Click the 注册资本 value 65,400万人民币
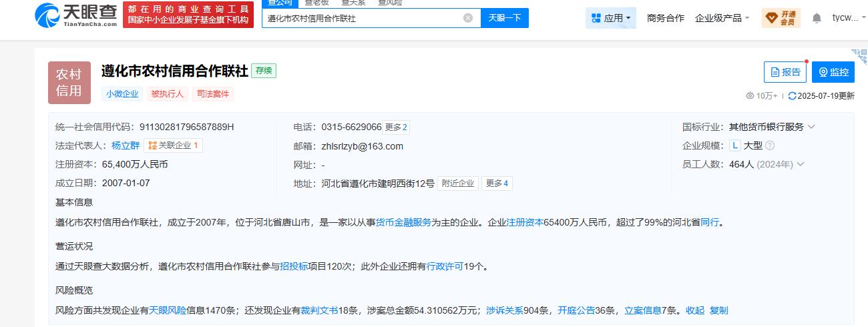The height and width of the screenshot is (327, 868). click(x=135, y=164)
